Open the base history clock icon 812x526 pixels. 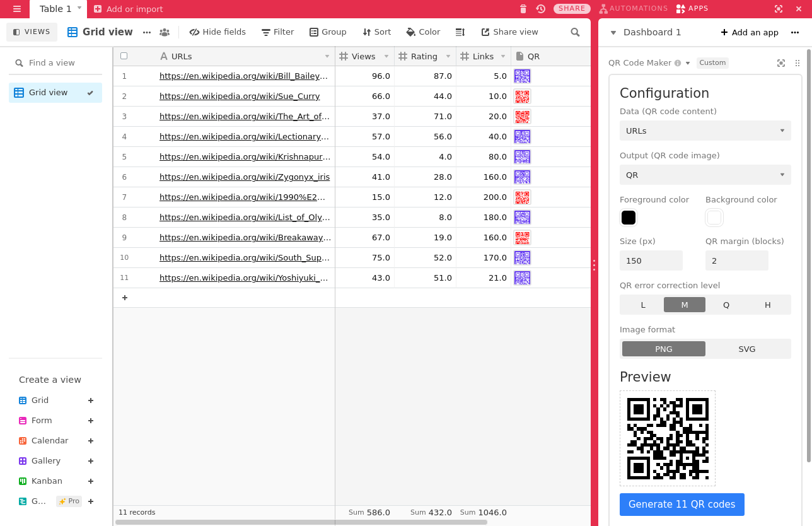pos(541,9)
